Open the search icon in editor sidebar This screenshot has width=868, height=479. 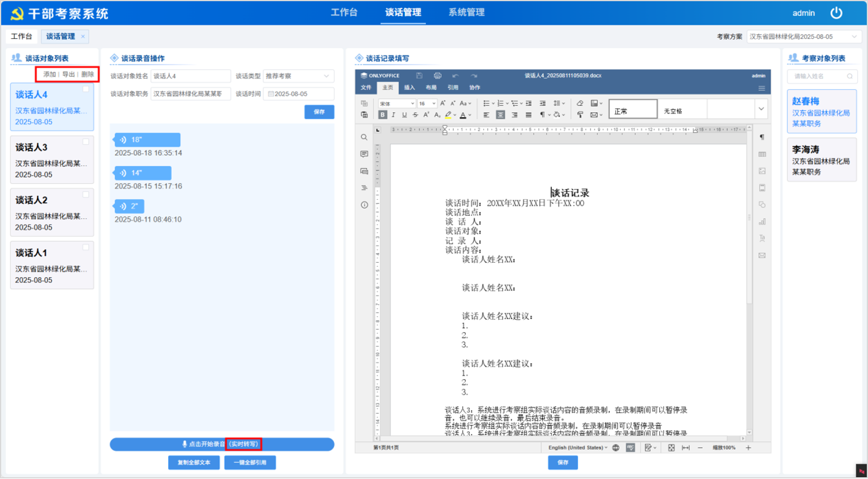[364, 138]
